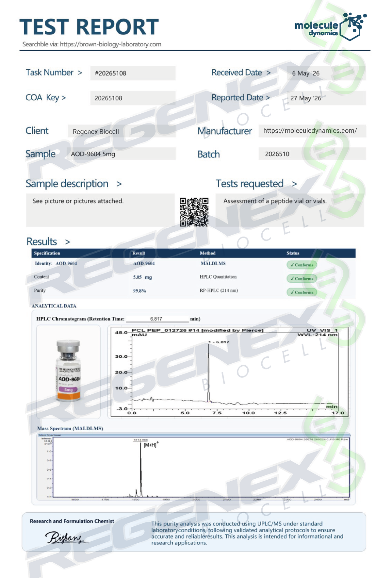The image size is (392, 578).
Task: Open the moleculedynamics.com manufacturer link
Action: click(x=310, y=131)
